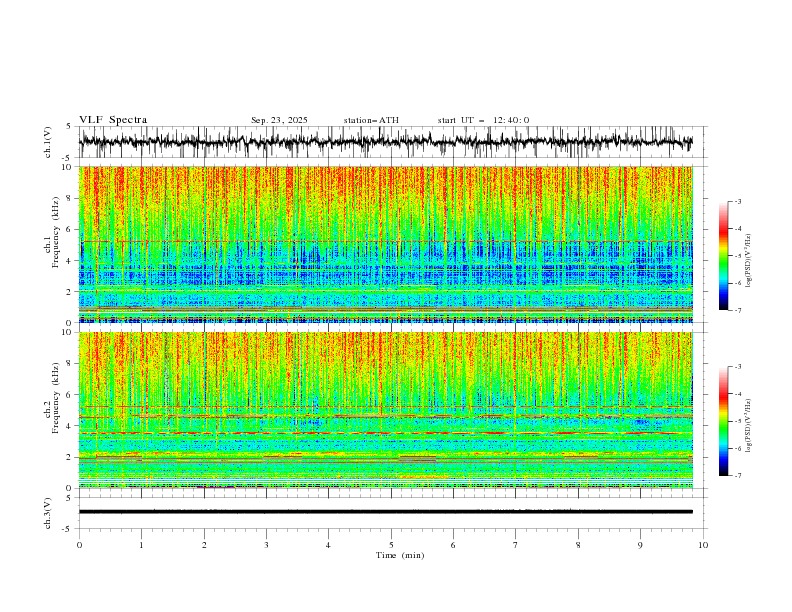Click time axis tick label '9'
Viewport: 792px width, 612px height.
(640, 545)
